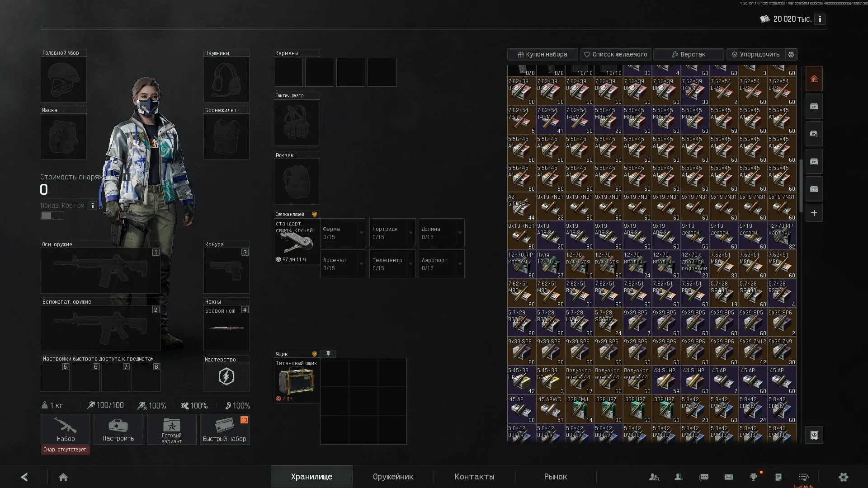Add a new storage box with plus
Viewport: 868px width, 488px height.
(814, 213)
